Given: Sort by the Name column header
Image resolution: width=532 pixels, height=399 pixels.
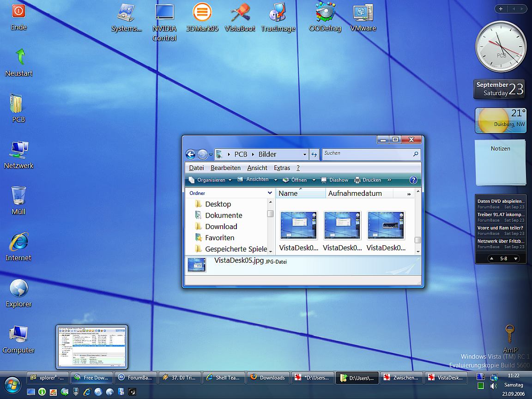Looking at the screenshot, I should pyautogui.click(x=301, y=193).
